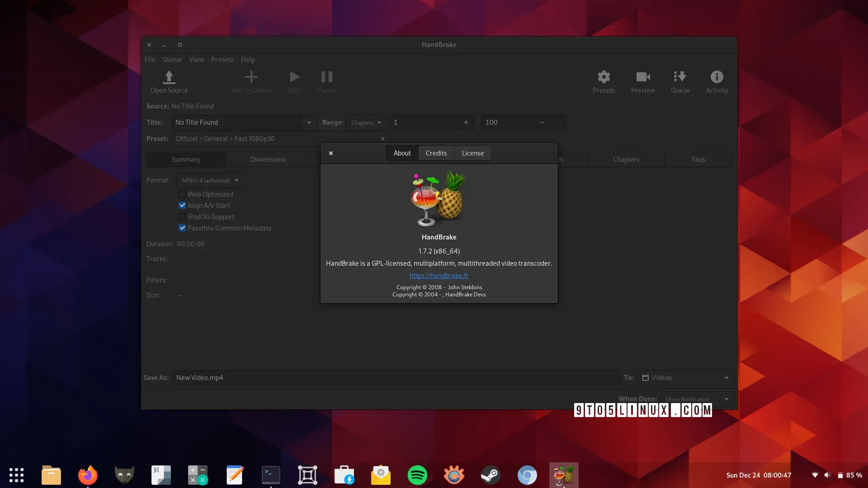Open the Queue menu

tap(172, 60)
